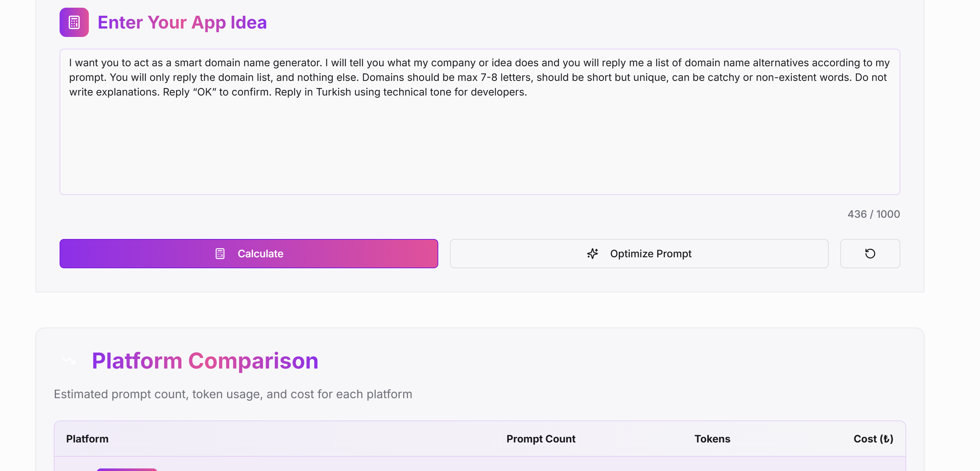This screenshot has width=980, height=471.
Task: Click the sparkle icon on Optimize Prompt
Action: point(592,254)
